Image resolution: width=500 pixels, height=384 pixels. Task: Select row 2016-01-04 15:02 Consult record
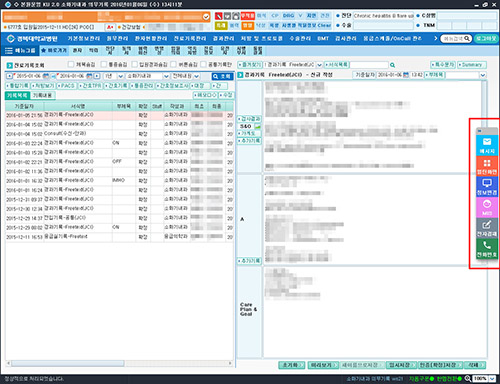pyautogui.click(x=119, y=134)
